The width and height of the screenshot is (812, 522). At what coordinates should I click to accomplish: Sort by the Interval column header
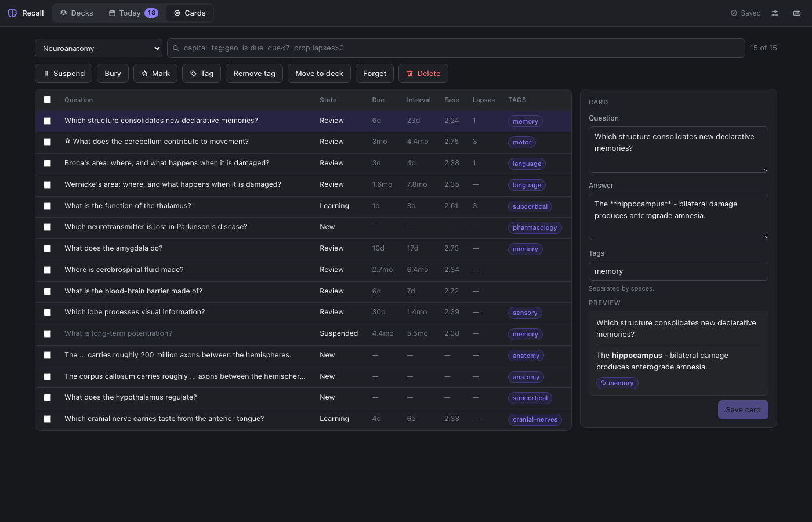(x=419, y=100)
